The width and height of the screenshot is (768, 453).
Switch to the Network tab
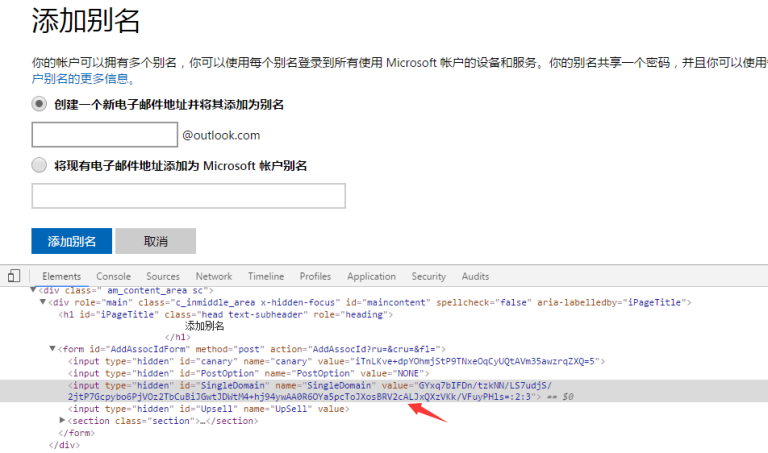213,276
